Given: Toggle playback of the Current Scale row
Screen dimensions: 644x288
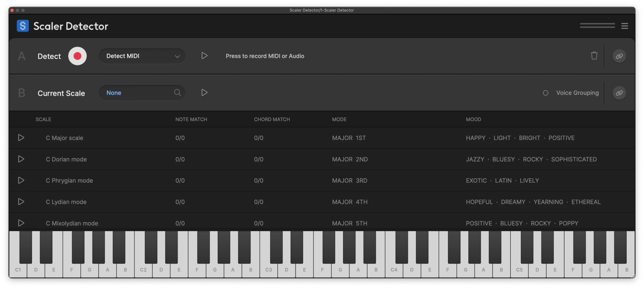Looking at the screenshot, I should pos(204,92).
